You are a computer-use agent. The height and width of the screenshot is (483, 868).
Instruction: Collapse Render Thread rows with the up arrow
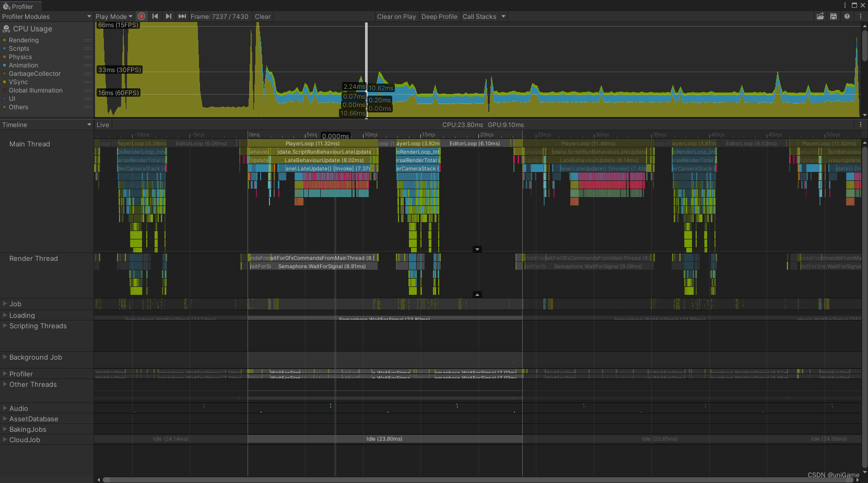coord(477,295)
